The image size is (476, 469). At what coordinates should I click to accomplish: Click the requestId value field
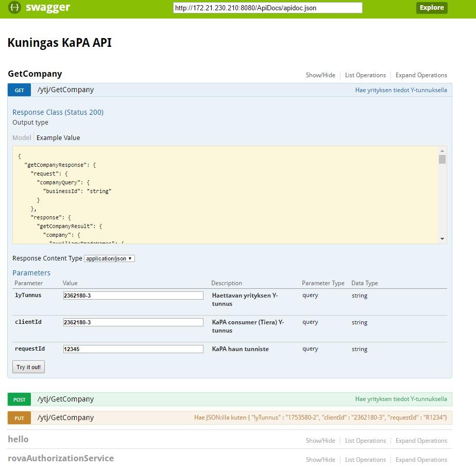click(x=133, y=349)
